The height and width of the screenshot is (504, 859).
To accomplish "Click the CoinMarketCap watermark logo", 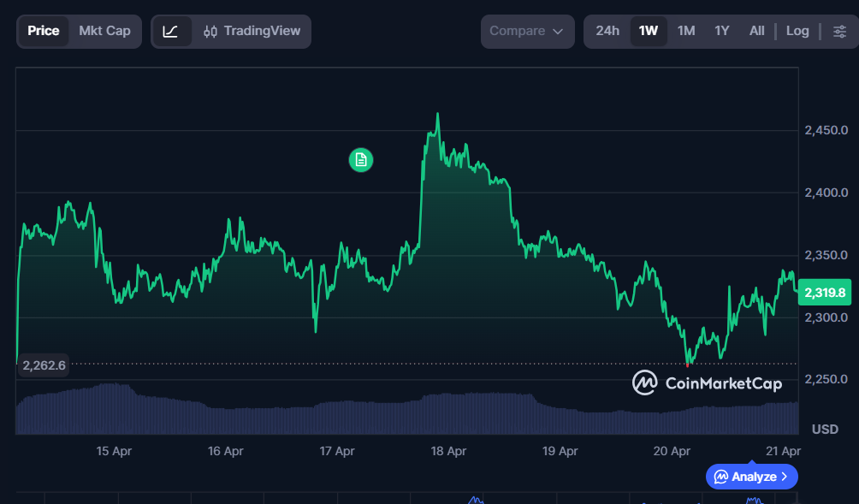I will (x=707, y=383).
